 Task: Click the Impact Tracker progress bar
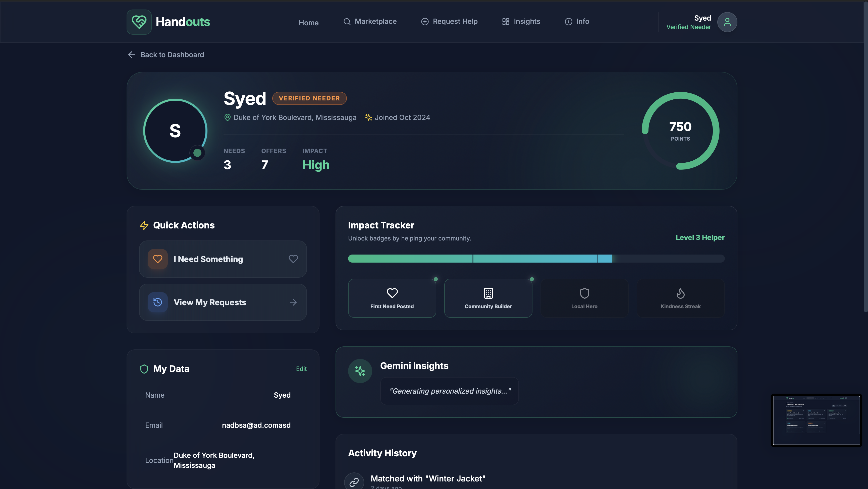[536, 259]
